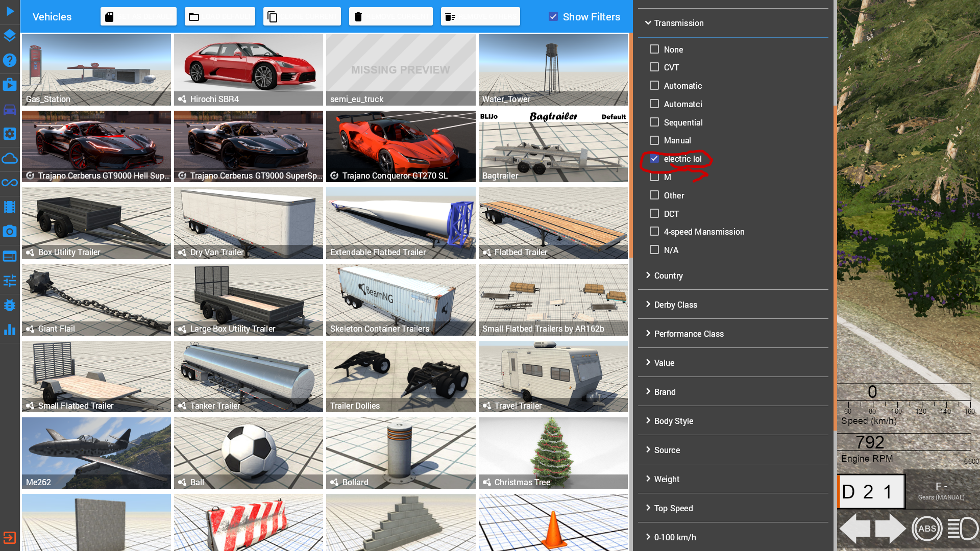Expand the Country filter section
The image size is (980, 551).
[733, 275]
